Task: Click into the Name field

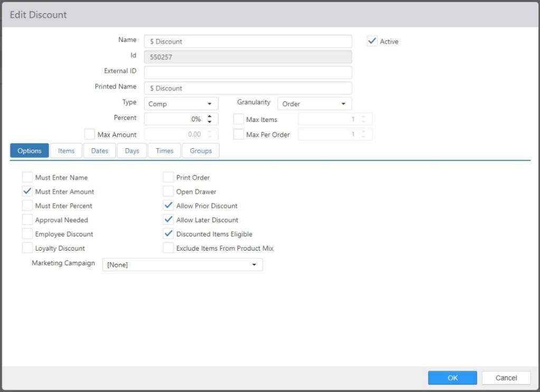Action: [x=248, y=41]
